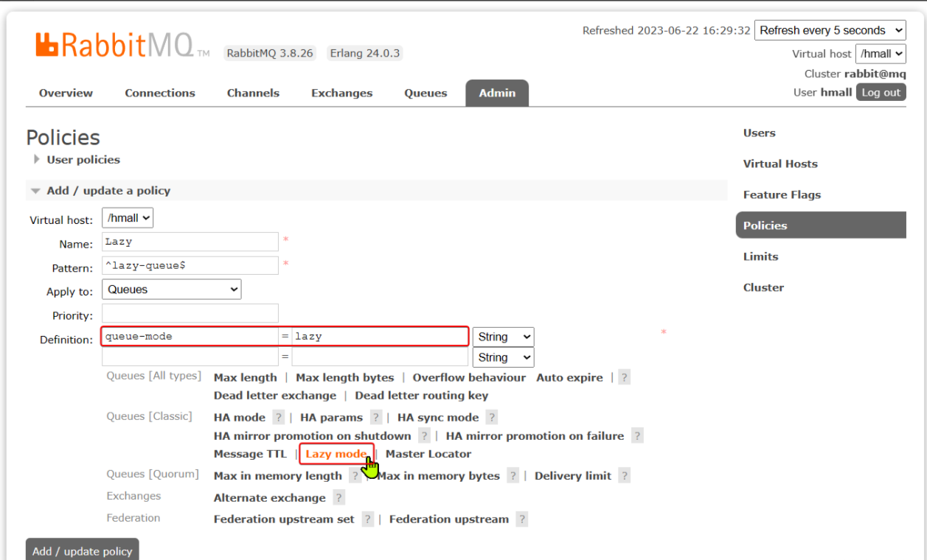Viewport: 927px width, 560px height.
Task: Open String type dropdown for queue-mode row
Action: [x=504, y=337]
